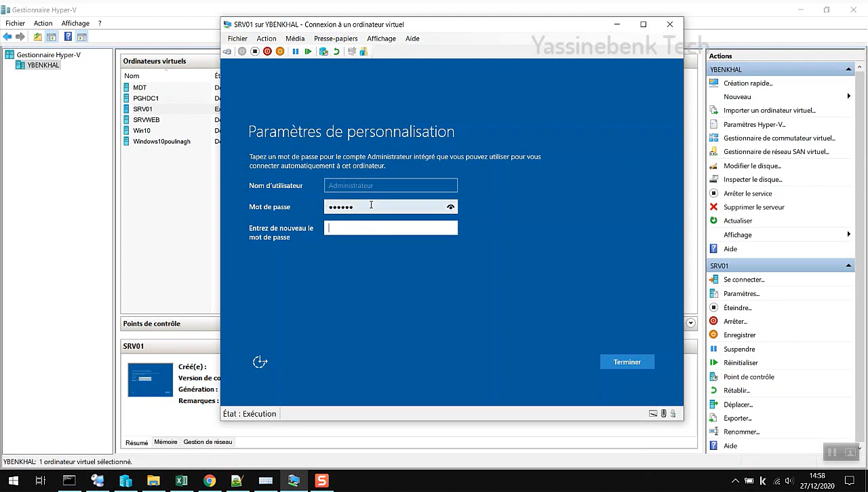Screen dimensions: 868x492
Task: Click the Forward arrow in Hyper-V Manager toolbar
Action: pyautogui.click(x=20, y=37)
